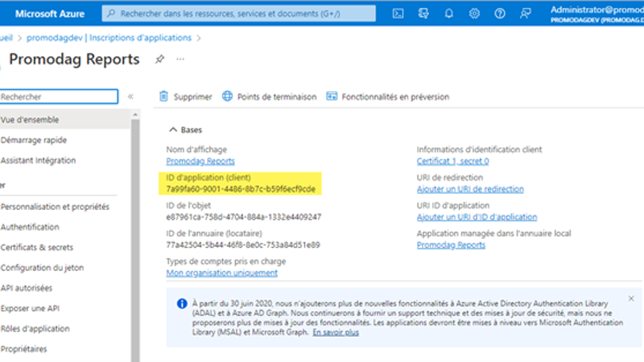
Task: Open Certificats & secrets in left menu
Action: pyautogui.click(x=37, y=247)
